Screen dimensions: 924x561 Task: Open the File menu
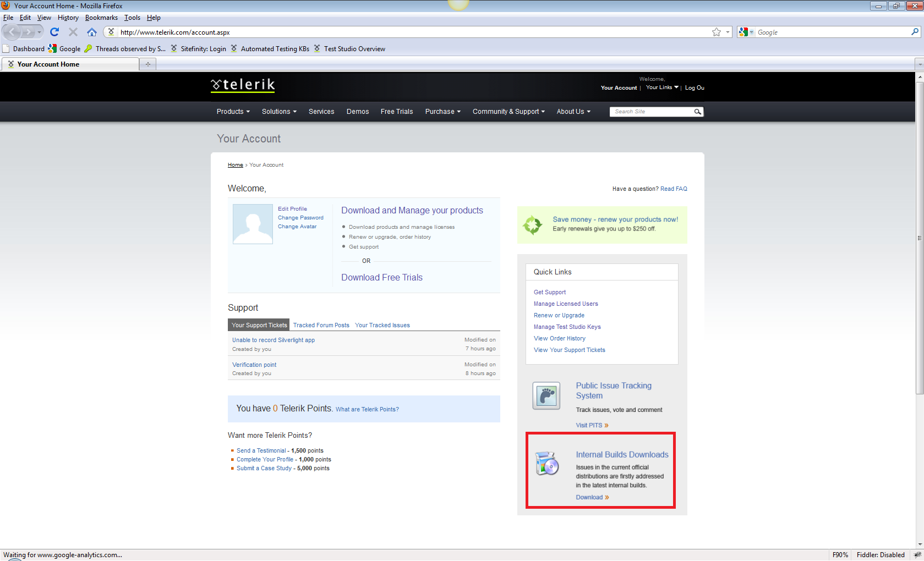pyautogui.click(x=8, y=18)
